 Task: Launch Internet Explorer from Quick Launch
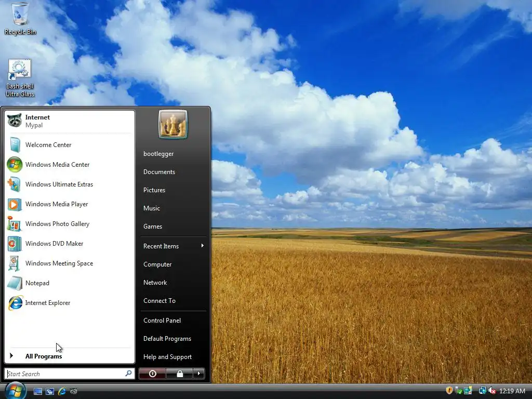[62, 391]
